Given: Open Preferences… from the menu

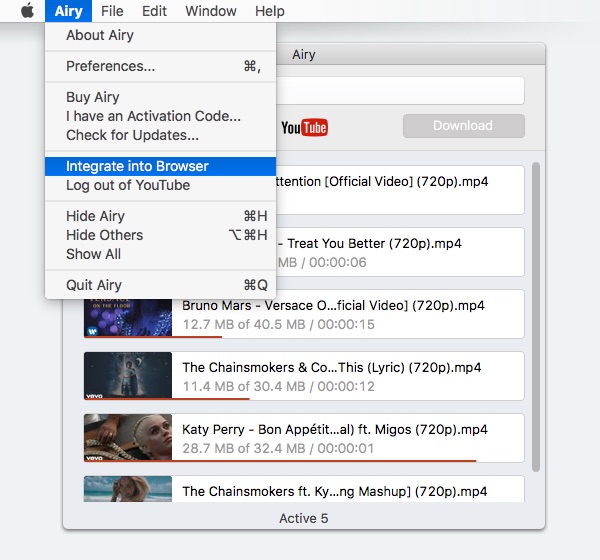Looking at the screenshot, I should click(160, 66).
